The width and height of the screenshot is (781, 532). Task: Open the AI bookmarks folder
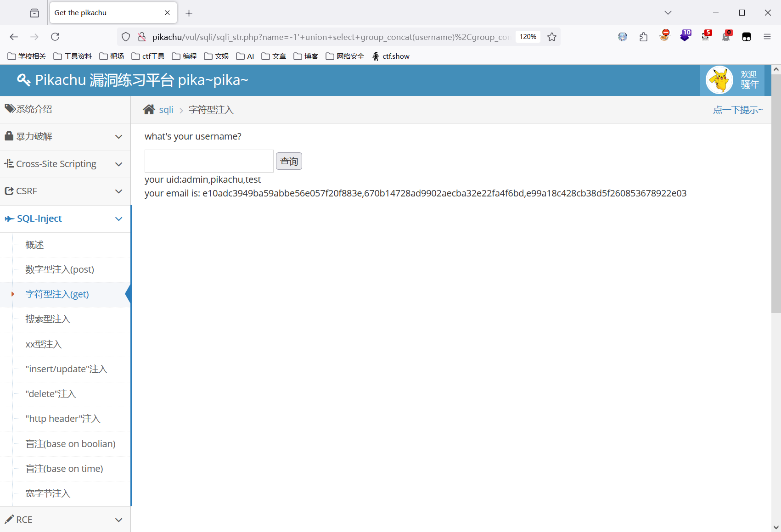pyautogui.click(x=245, y=56)
